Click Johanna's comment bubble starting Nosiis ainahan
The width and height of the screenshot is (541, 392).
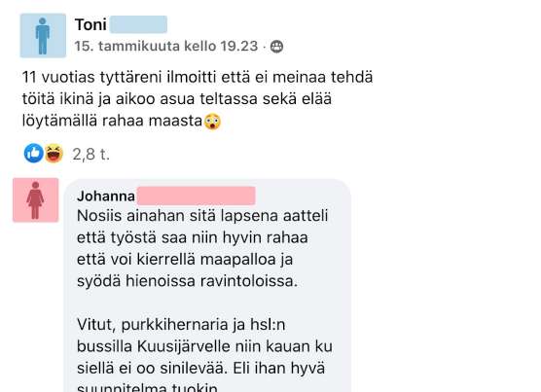[207, 285]
